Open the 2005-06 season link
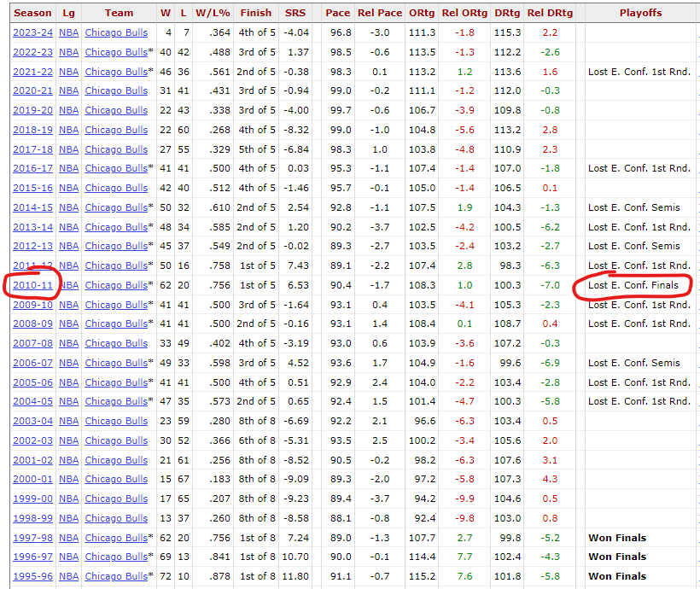 (x=32, y=382)
